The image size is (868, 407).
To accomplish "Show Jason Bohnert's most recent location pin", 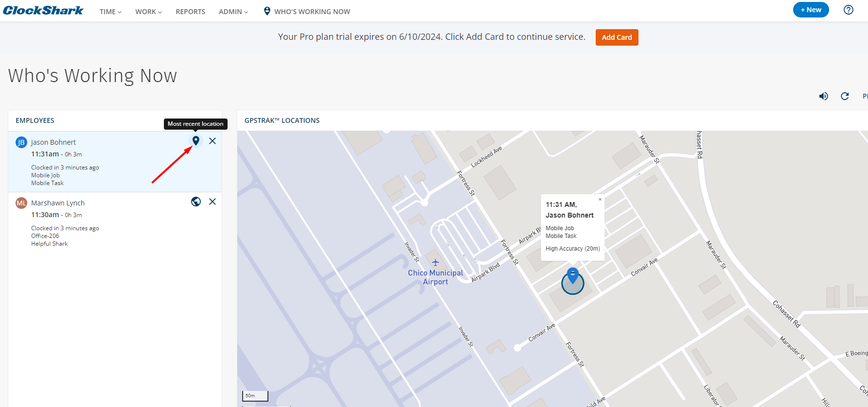I will point(196,141).
